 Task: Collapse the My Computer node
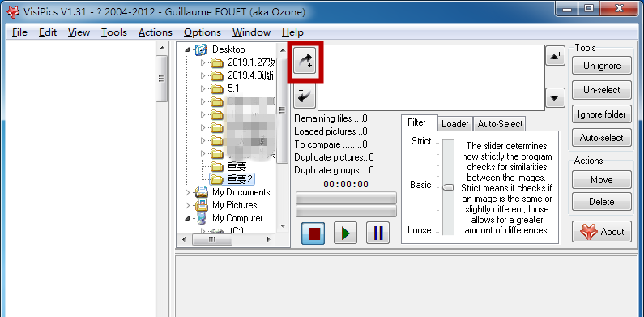[x=188, y=218]
